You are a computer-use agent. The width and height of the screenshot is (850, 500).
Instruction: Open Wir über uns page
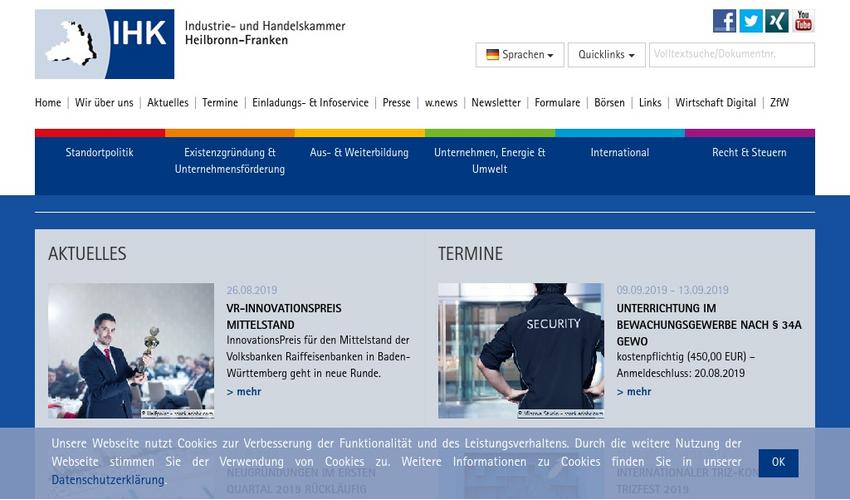[x=104, y=102]
